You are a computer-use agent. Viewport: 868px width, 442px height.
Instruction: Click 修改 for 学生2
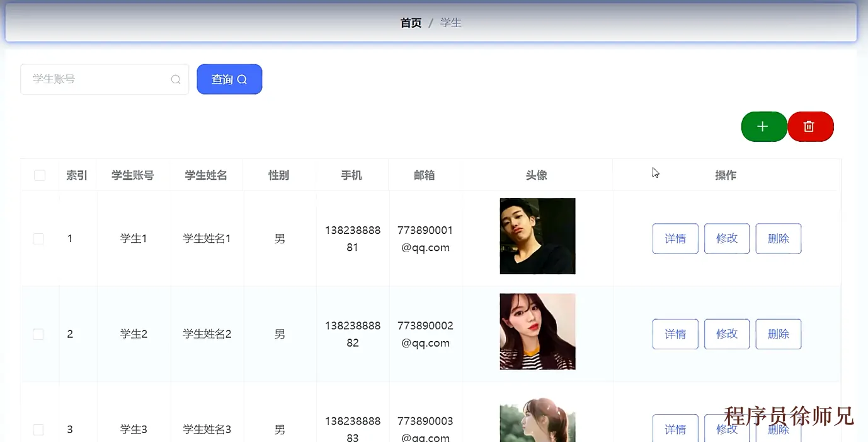click(x=727, y=334)
